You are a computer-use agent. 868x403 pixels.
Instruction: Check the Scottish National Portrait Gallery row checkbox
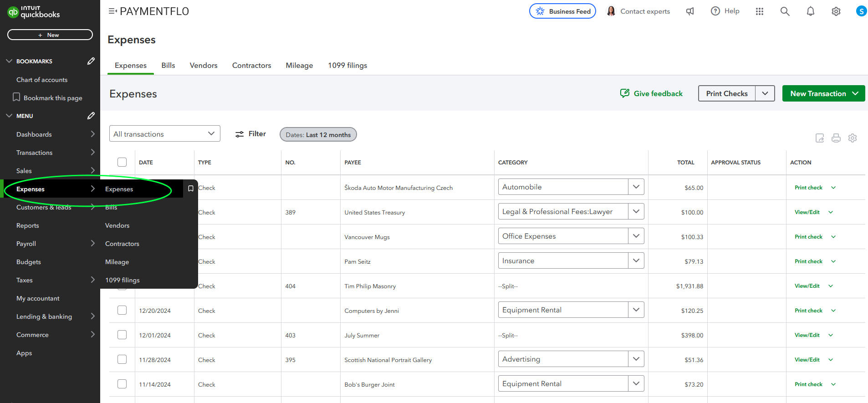(x=122, y=359)
